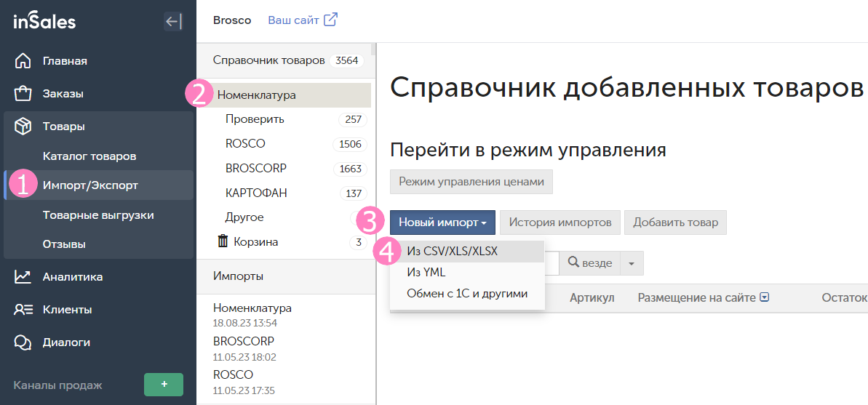Choose Из CSV/XLS/XLSX import option
The image size is (868, 405).
click(x=467, y=251)
